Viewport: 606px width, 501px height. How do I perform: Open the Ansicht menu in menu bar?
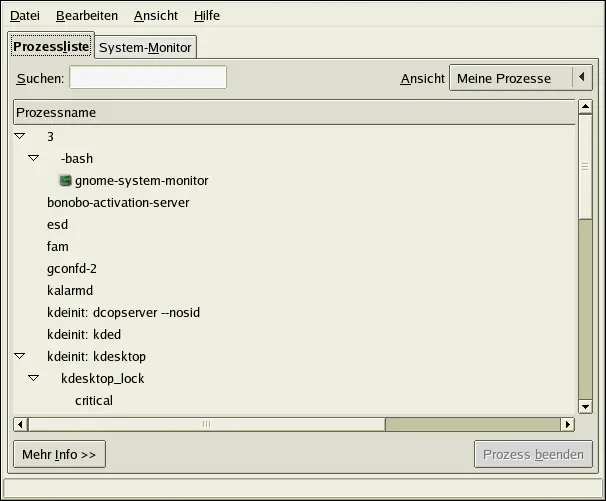155,16
